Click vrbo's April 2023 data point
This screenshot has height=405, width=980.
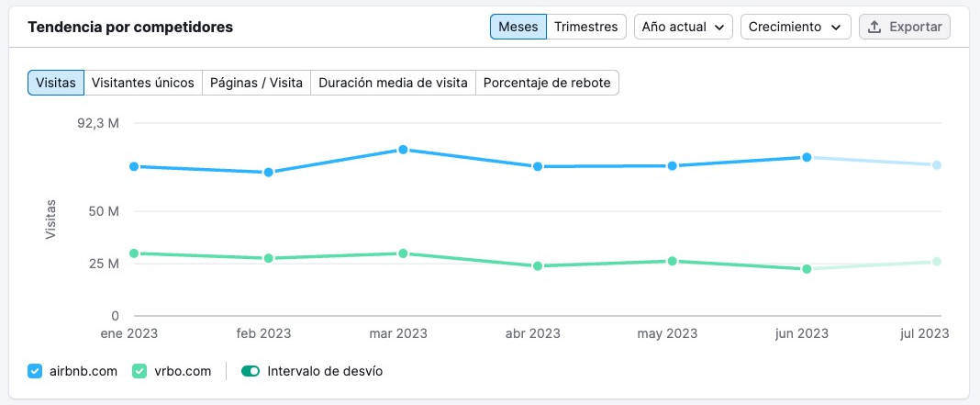(538, 266)
